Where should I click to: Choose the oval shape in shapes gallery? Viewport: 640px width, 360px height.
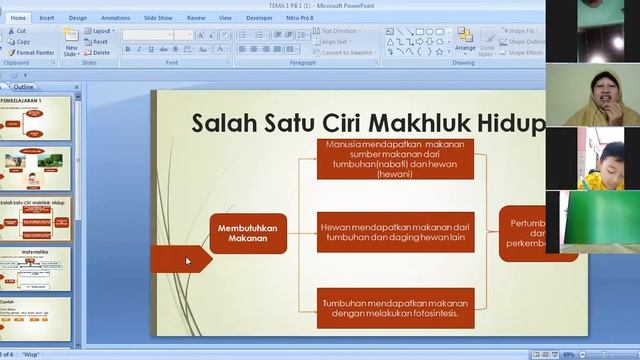429,31
